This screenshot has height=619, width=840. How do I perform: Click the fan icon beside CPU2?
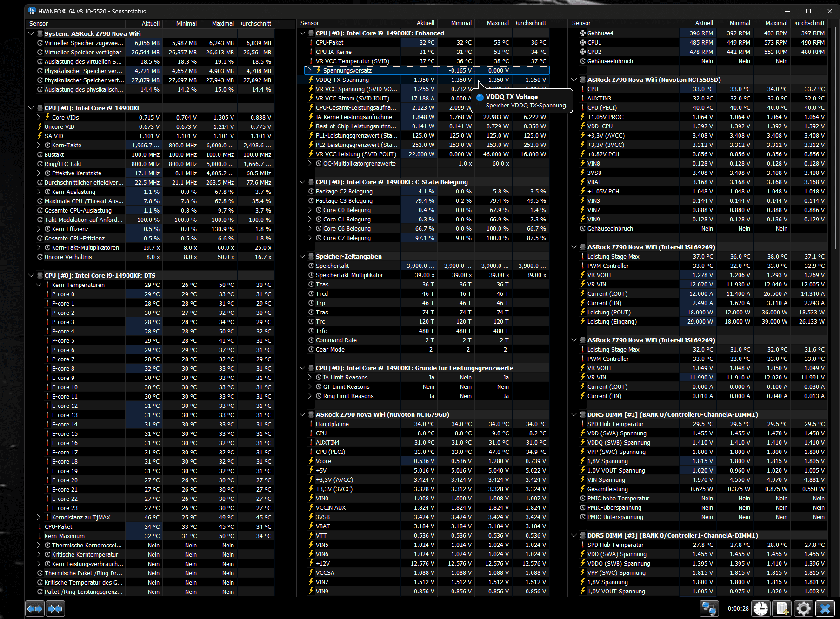tap(582, 52)
